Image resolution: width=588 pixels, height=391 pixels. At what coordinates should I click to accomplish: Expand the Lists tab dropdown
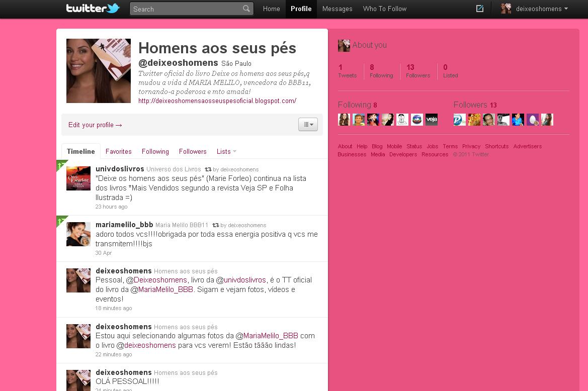(226, 151)
